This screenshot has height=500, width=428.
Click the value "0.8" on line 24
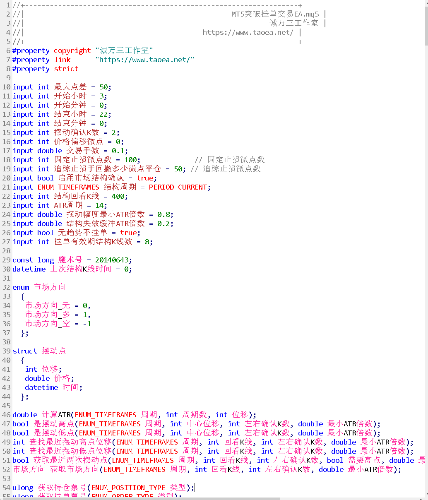point(164,214)
